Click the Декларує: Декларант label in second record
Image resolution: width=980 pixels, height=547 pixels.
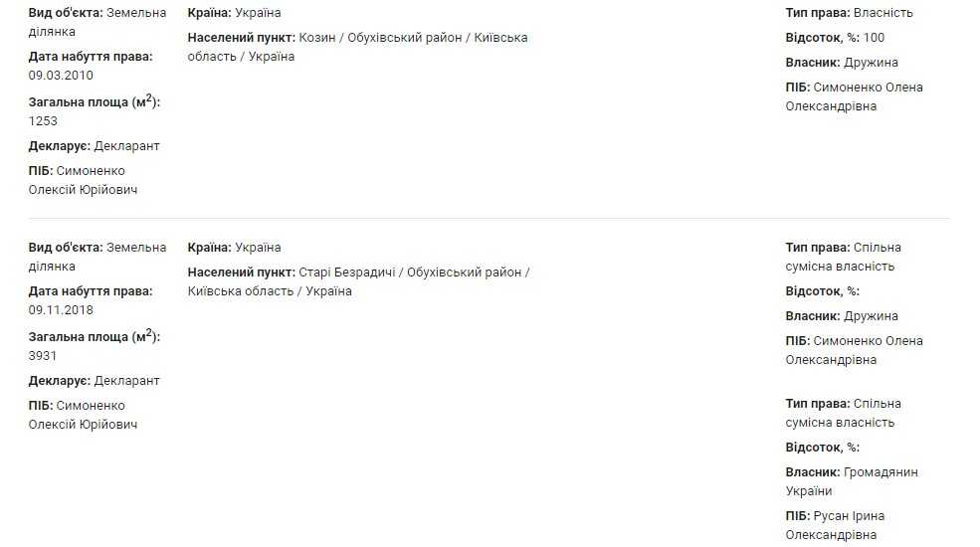tap(94, 381)
